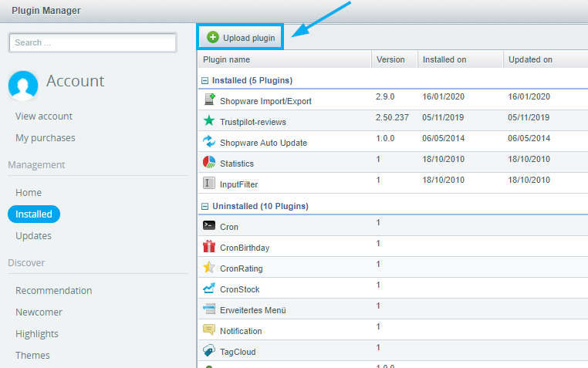Image resolution: width=588 pixels, height=368 pixels.
Task: Click the Cron terminal icon
Action: 209,225
